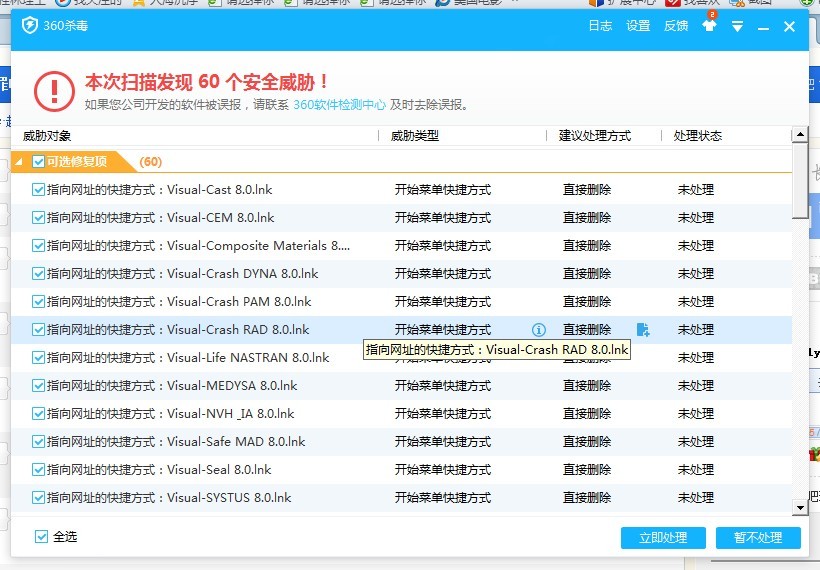Uncheck Visual-MEDYSA 8.0.lnk checkbox
The height and width of the screenshot is (570, 820).
click(38, 385)
